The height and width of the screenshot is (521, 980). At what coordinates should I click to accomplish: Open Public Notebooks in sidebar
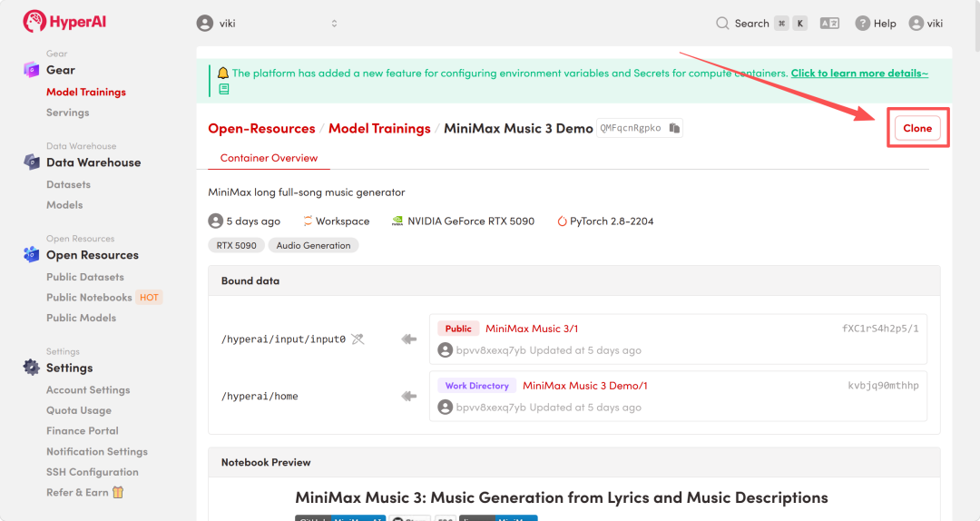[89, 297]
